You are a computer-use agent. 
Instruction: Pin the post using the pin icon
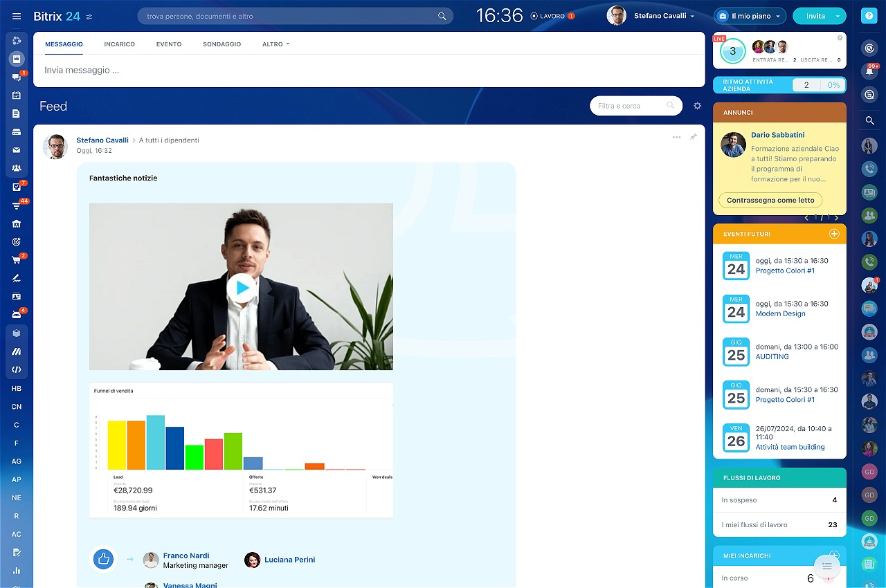point(693,137)
